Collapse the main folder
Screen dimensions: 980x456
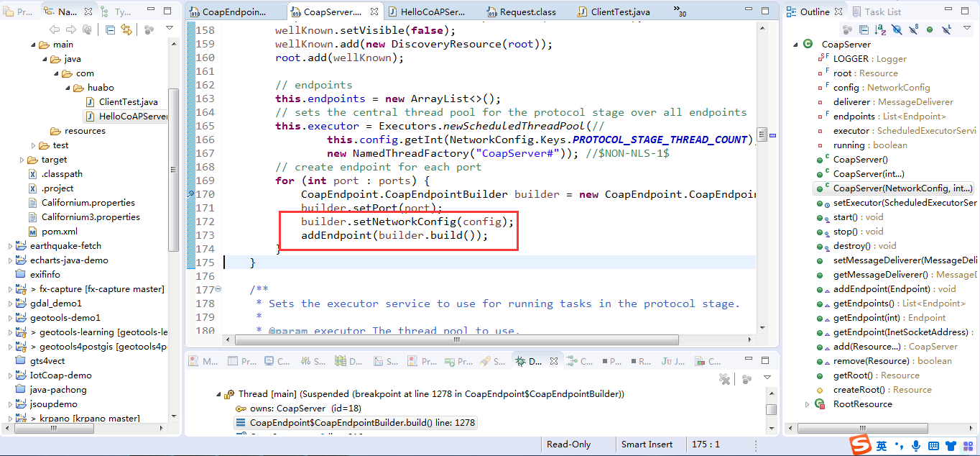[33, 45]
